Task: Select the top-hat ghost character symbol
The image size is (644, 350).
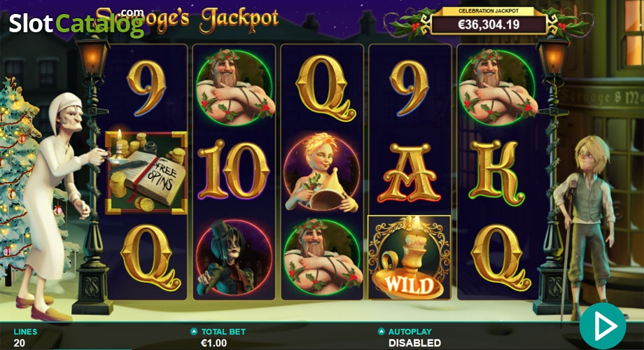Action: [233, 257]
